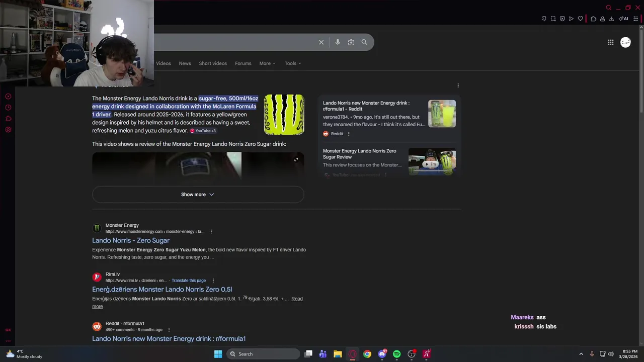This screenshot has height=362, width=644.
Task: Expand the Tools dropdown
Action: click(x=293, y=63)
